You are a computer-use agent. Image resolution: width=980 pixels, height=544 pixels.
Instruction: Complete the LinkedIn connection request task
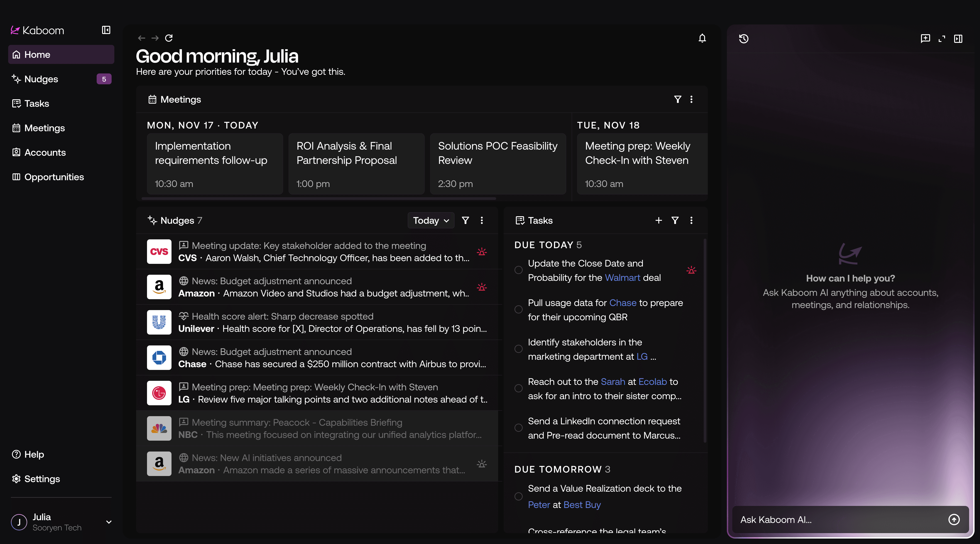point(519,428)
